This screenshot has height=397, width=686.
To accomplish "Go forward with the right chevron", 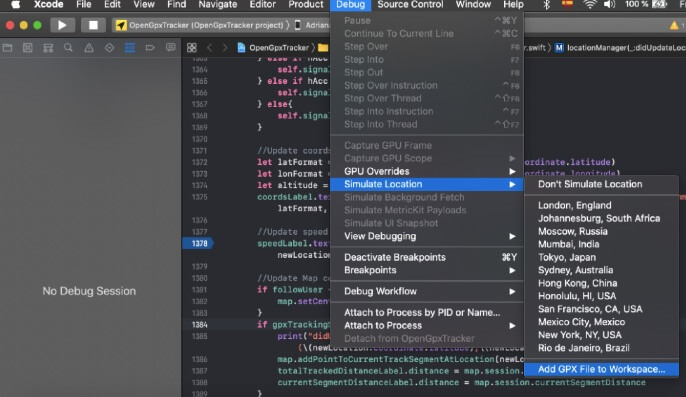I will (225, 48).
